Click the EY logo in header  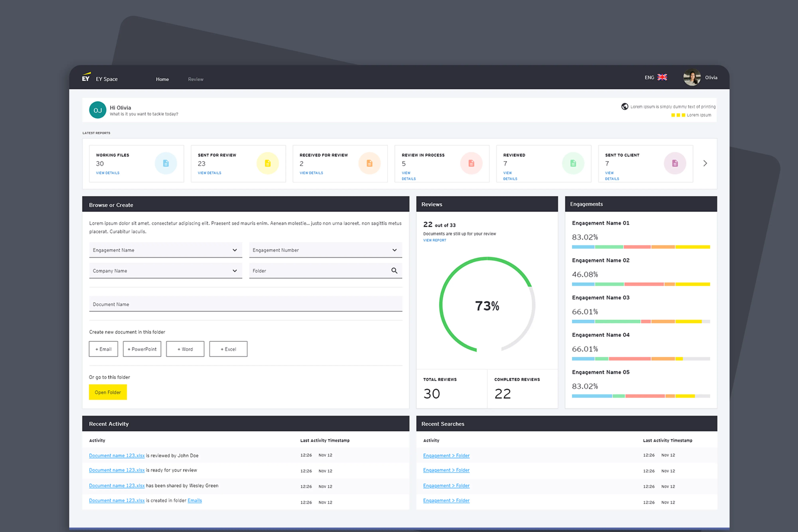point(86,78)
